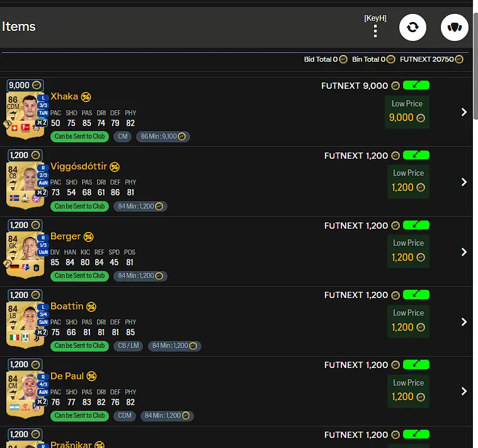The image size is (478, 448).
Task: Click the Low Price 1,200 box for De Paul
Action: 408,391
